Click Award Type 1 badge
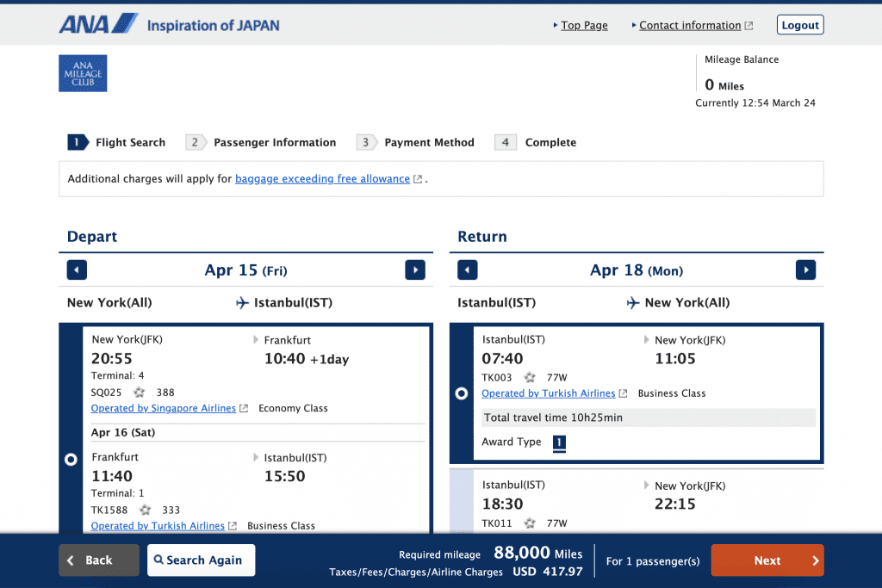 point(559,443)
